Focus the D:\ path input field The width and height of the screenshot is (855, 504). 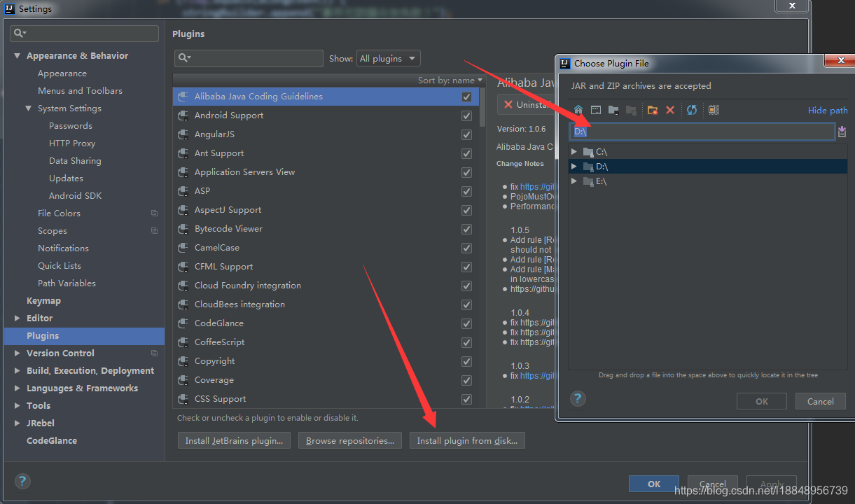coord(702,132)
